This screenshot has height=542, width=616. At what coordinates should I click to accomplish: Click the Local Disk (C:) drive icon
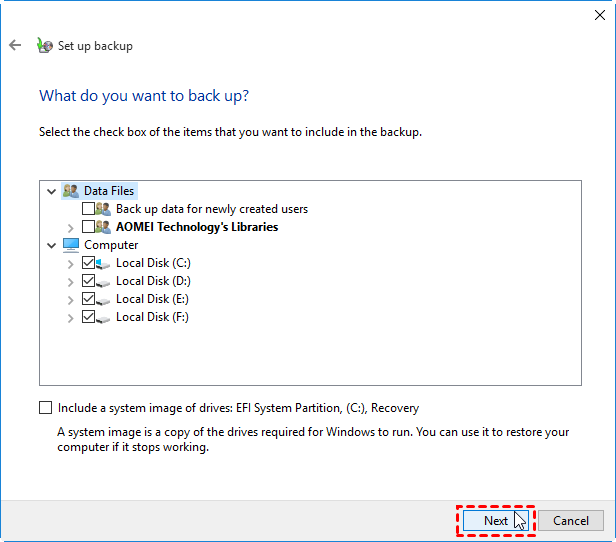104,263
